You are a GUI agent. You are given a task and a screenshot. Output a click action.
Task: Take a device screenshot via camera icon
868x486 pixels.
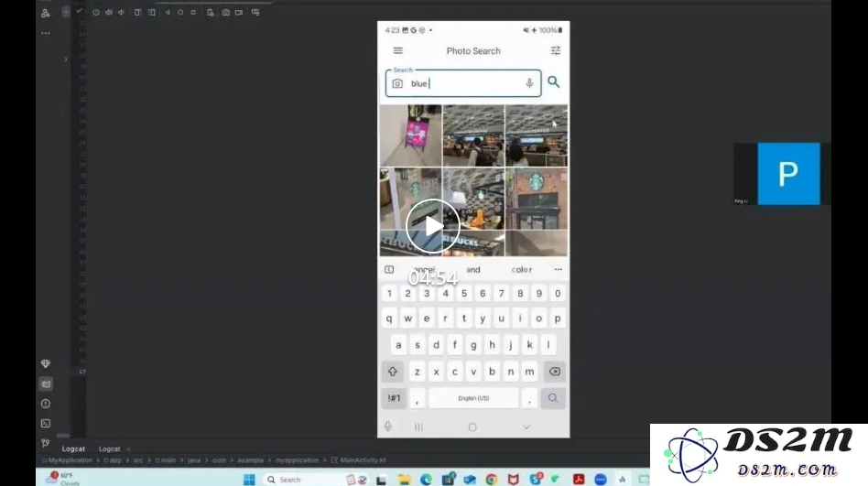(226, 12)
